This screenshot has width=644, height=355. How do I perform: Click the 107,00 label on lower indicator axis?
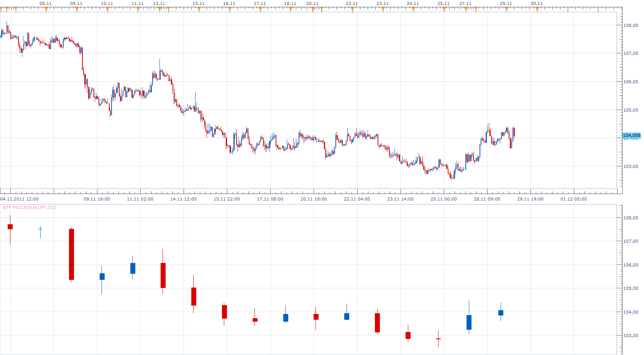coord(631,241)
